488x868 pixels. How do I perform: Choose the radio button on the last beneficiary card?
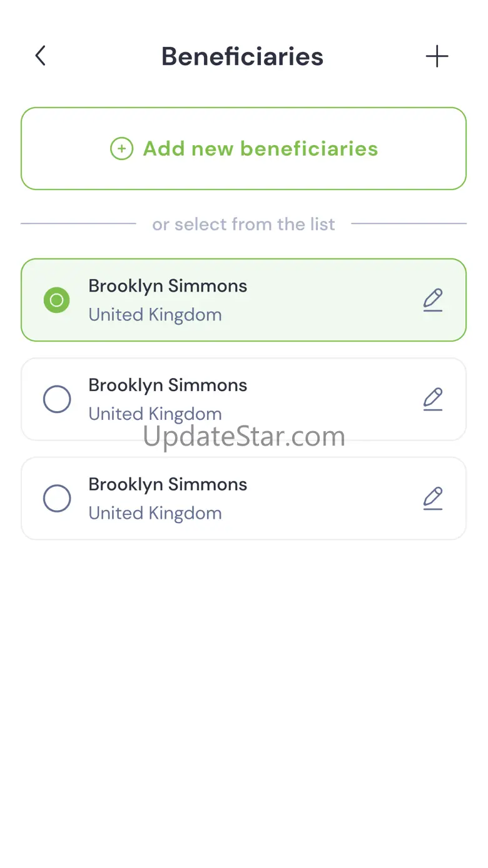pos(56,498)
